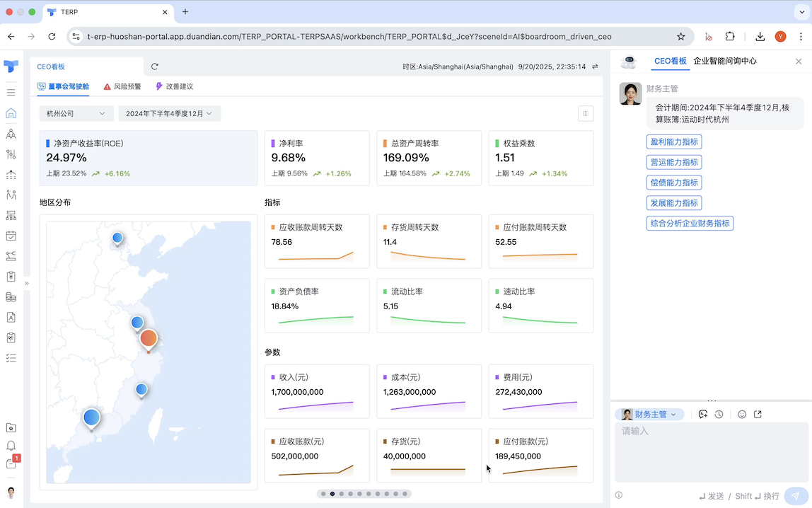Click the favorites star icon in sidebar
This screenshot has height=508, width=812.
[11, 427]
